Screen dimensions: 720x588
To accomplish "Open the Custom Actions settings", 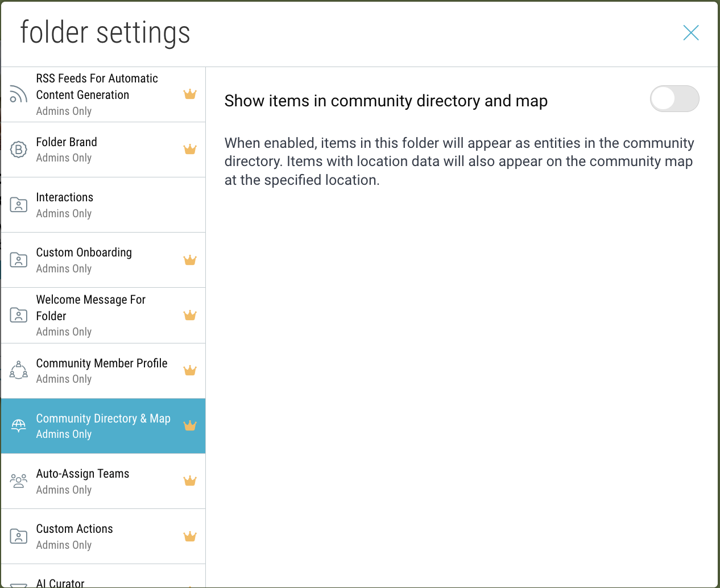I will pyautogui.click(x=103, y=537).
